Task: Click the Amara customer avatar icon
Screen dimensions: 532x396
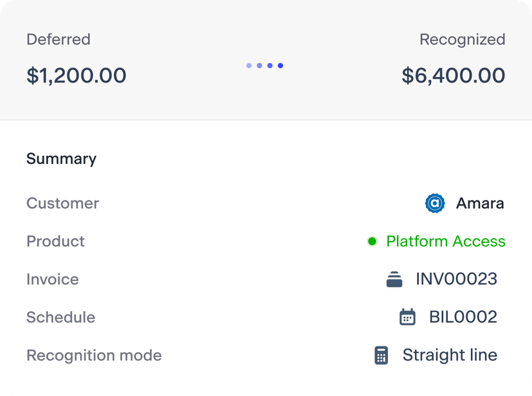Action: (434, 203)
